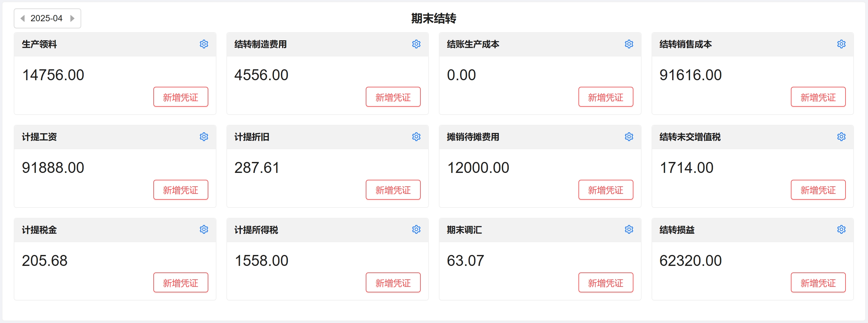Go to previous month before 2025-04
The image size is (868, 323).
coord(22,18)
